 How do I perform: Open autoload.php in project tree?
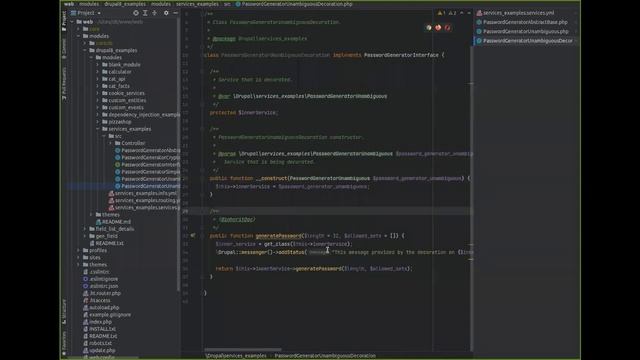[101, 308]
